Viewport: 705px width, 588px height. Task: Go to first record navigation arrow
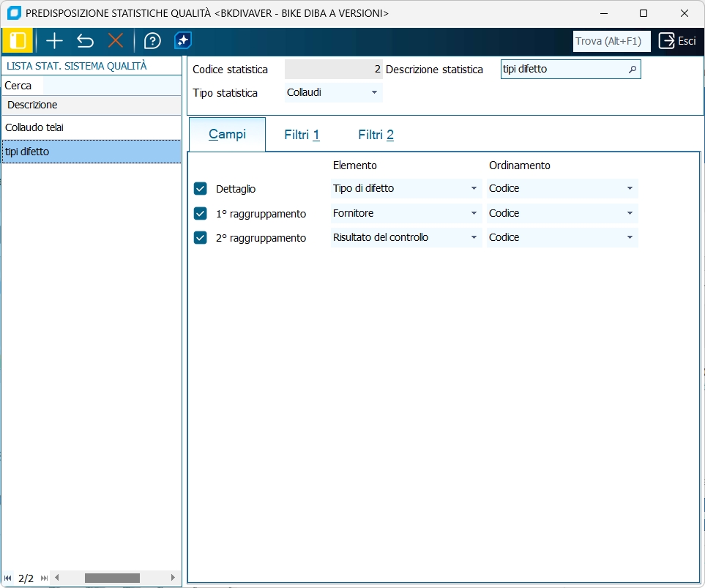coord(8,578)
